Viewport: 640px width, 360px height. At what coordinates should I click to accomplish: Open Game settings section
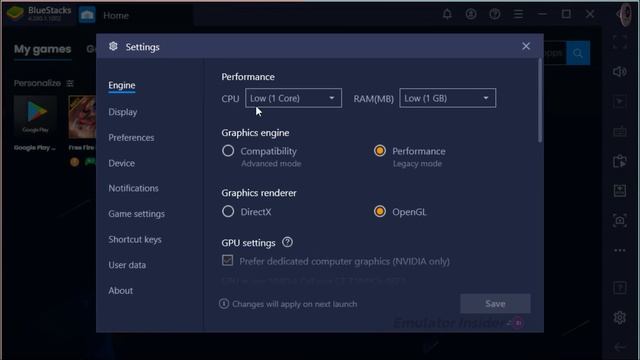pyautogui.click(x=136, y=213)
